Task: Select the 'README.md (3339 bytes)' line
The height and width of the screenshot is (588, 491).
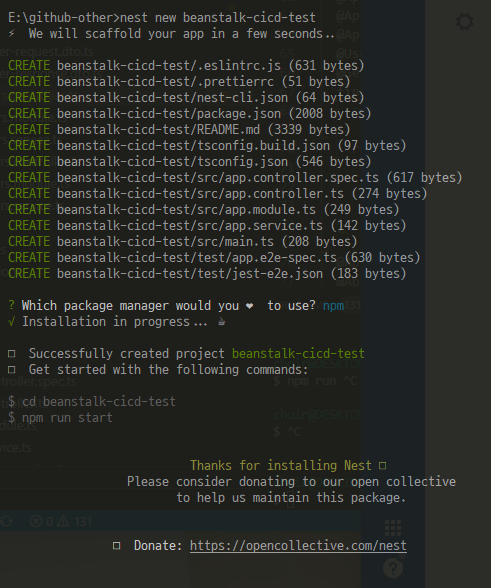Action: [x=179, y=130]
